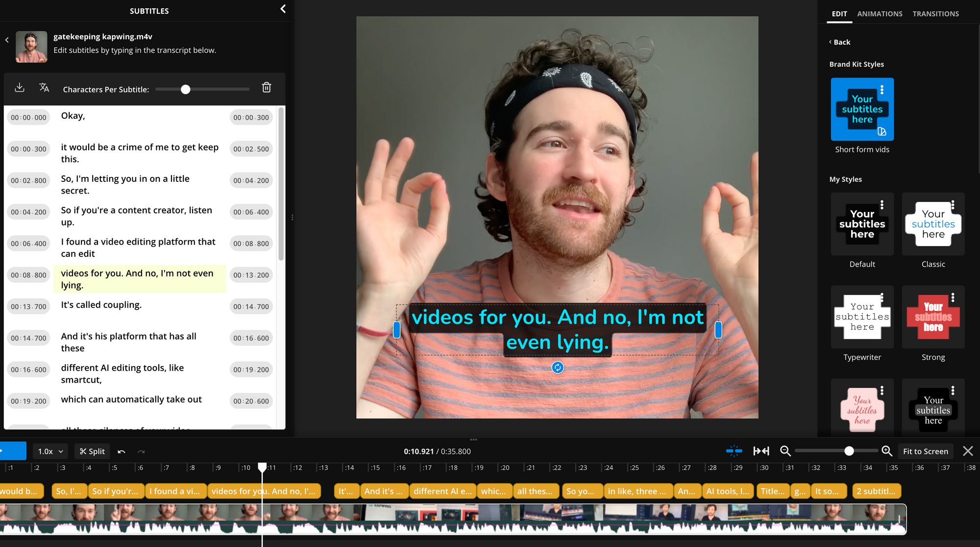Open options menu on Default style
The image size is (980, 547).
(x=882, y=205)
